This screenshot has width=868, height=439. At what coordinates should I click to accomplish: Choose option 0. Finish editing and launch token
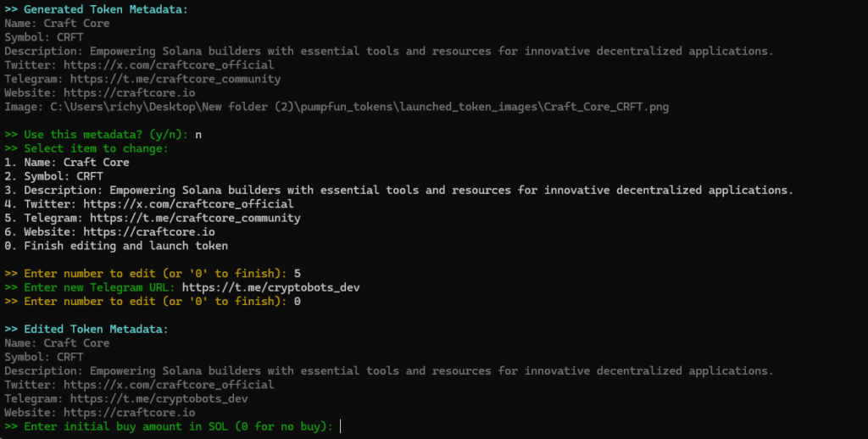[116, 246]
